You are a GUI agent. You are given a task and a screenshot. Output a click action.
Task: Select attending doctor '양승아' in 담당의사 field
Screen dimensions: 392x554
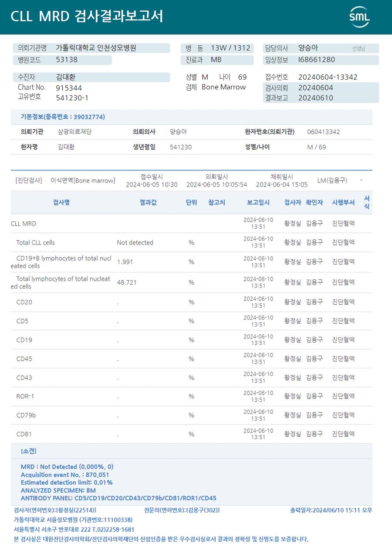click(308, 48)
